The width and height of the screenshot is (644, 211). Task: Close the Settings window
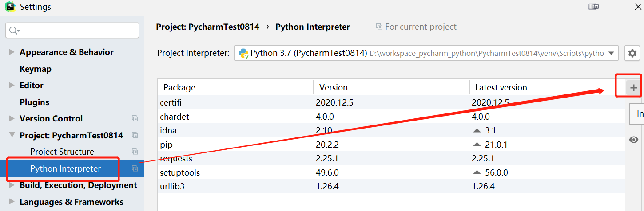[x=638, y=6]
